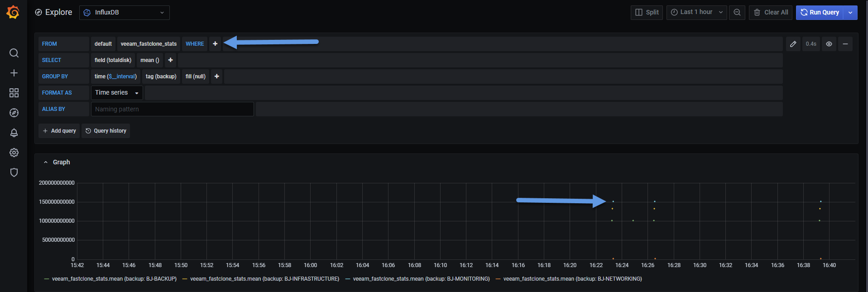The height and width of the screenshot is (292, 868).
Task: Click the zoom out time range icon
Action: [737, 12]
